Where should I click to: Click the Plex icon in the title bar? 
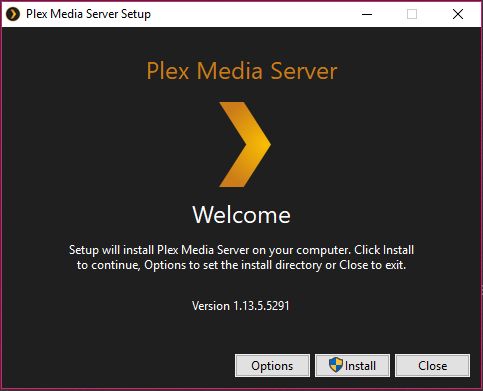pyautogui.click(x=13, y=14)
